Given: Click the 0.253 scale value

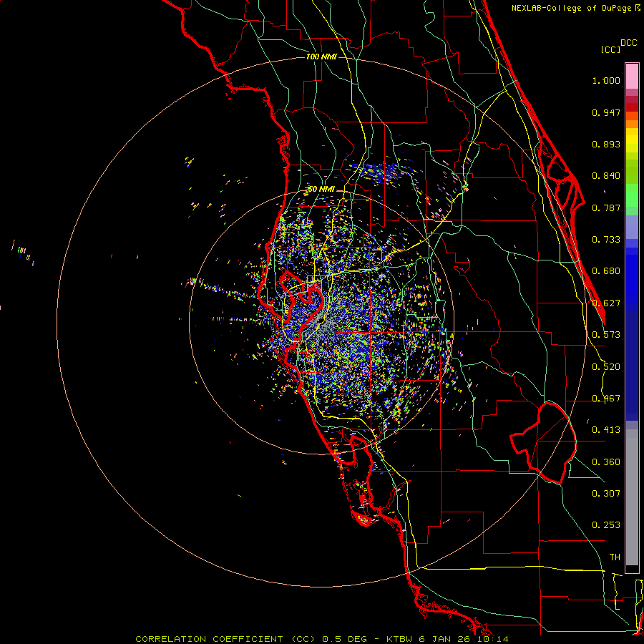Looking at the screenshot, I should coord(606,525).
